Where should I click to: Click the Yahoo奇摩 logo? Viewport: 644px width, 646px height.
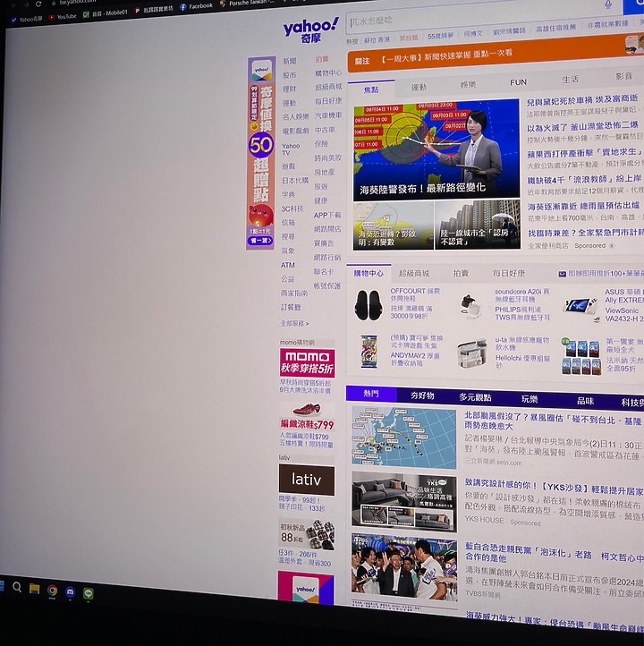click(311, 30)
